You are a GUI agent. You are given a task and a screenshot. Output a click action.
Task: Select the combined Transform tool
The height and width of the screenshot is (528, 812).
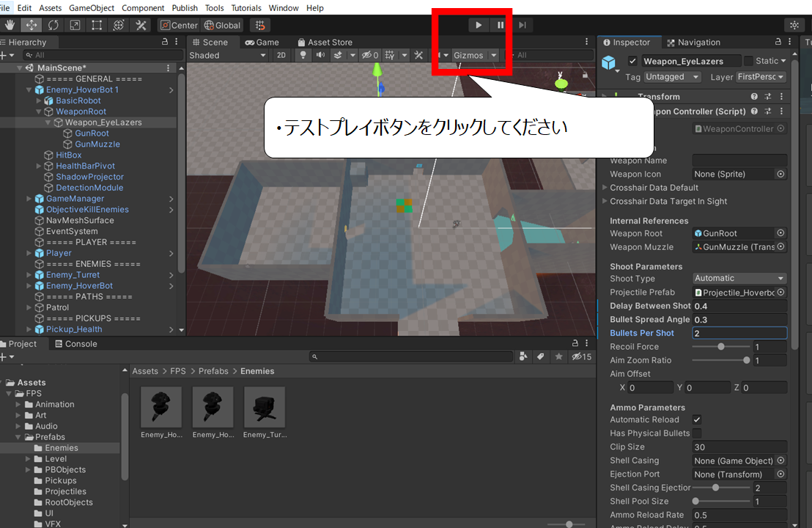coord(119,25)
